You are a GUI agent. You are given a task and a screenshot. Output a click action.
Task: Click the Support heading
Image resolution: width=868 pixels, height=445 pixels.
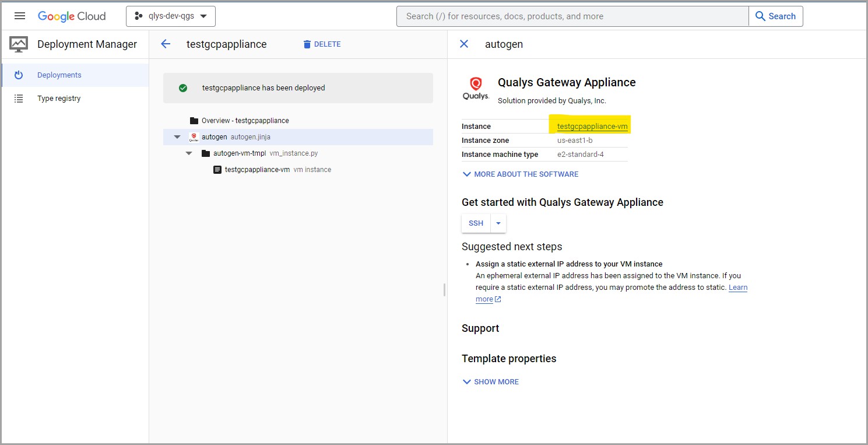point(480,328)
